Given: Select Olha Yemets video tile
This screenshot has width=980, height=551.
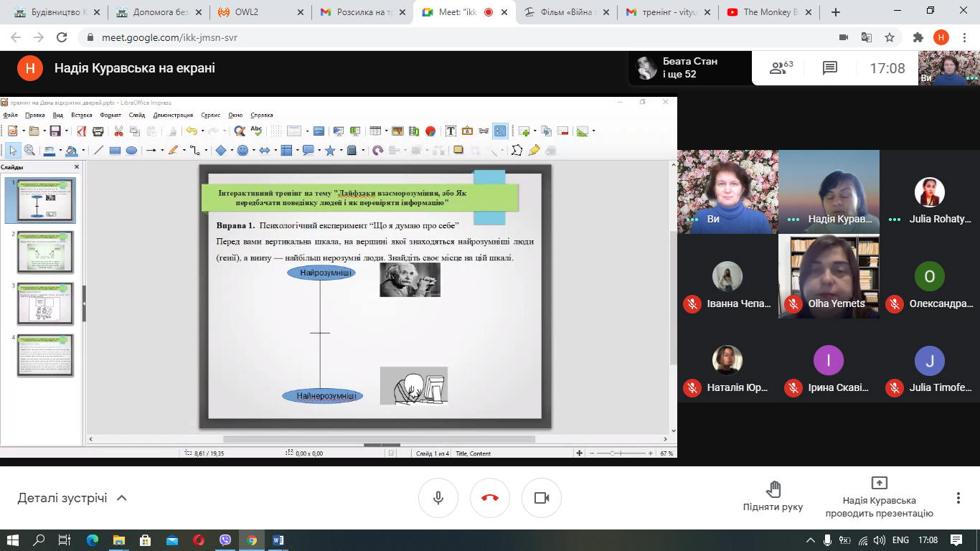Looking at the screenshot, I should (829, 277).
